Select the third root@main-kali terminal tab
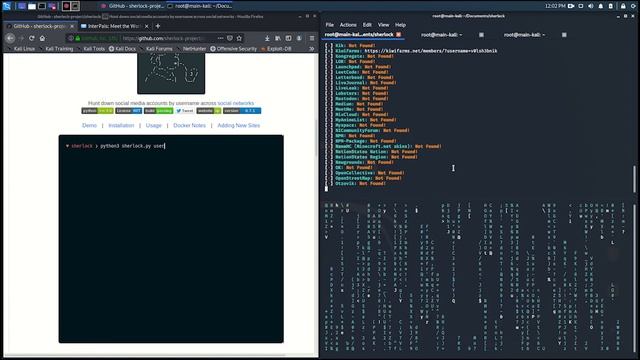Viewport: 640px width, 360px height. pos(524,35)
